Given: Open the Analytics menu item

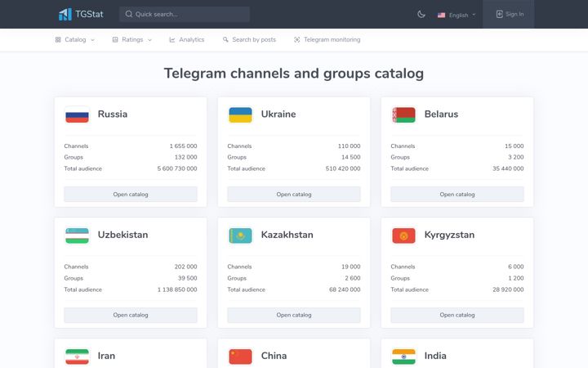Looking at the screenshot, I should (187, 39).
